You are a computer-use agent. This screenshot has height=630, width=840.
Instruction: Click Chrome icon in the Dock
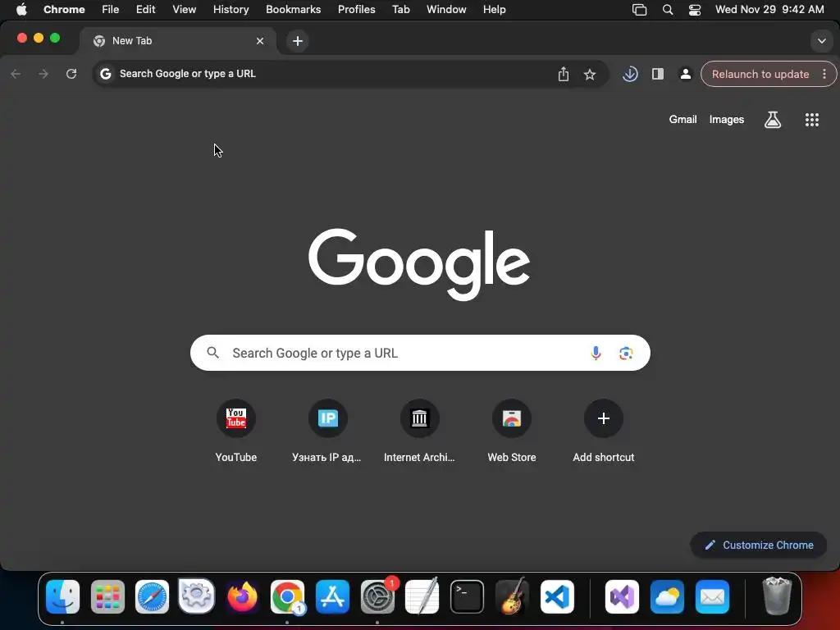[287, 597]
